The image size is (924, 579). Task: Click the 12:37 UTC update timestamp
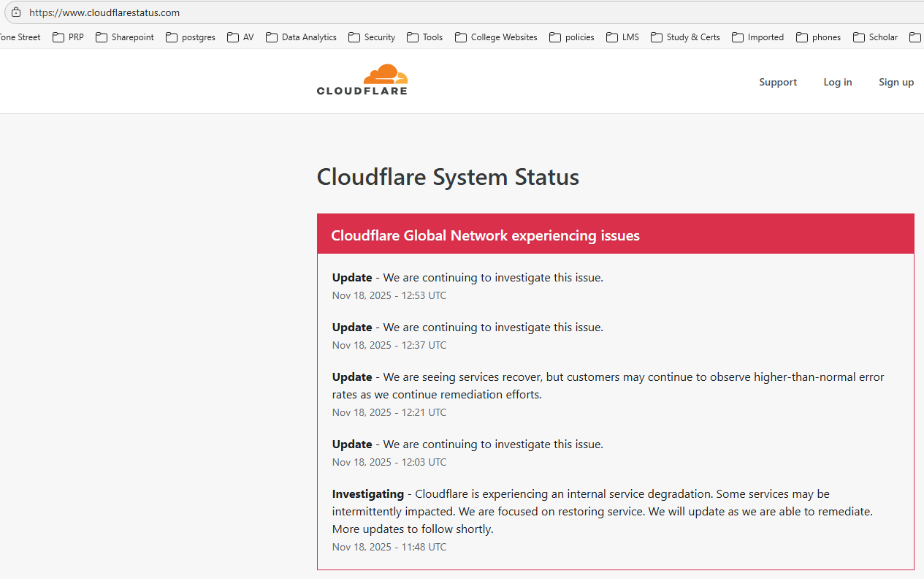[389, 345]
